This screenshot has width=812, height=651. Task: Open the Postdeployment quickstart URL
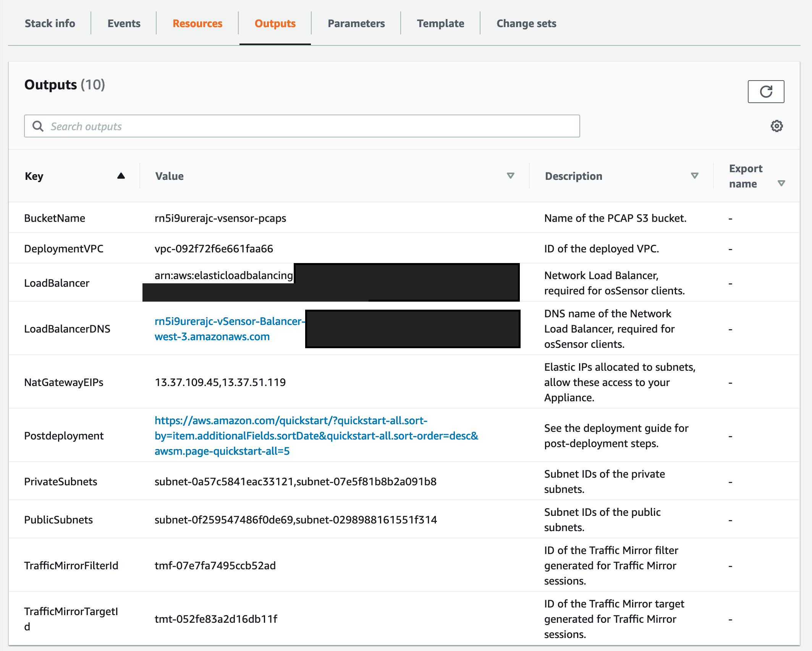(x=316, y=436)
